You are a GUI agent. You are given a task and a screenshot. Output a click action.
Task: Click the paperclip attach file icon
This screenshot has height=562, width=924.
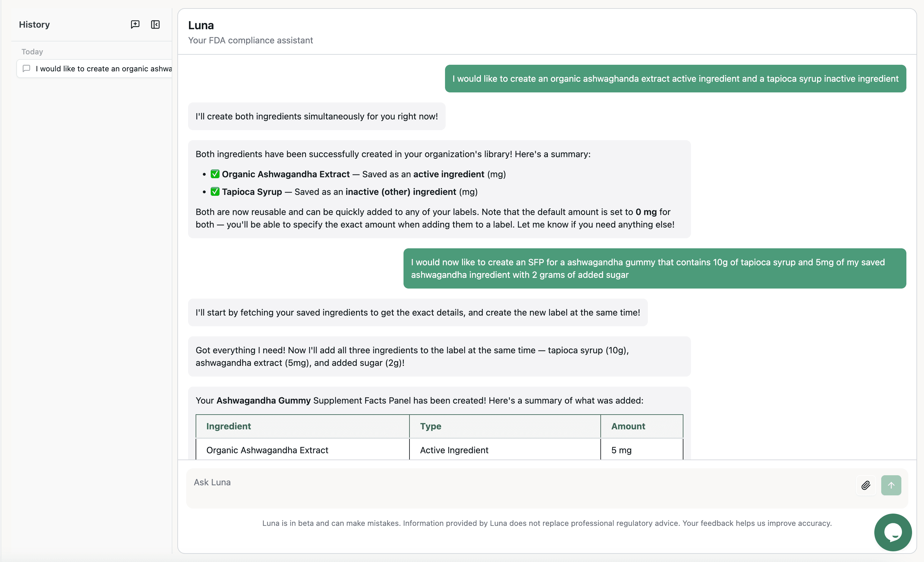[x=866, y=485]
